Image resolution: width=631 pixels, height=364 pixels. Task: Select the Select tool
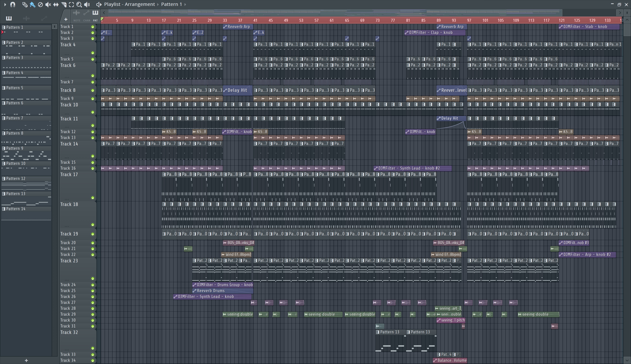point(71,4)
